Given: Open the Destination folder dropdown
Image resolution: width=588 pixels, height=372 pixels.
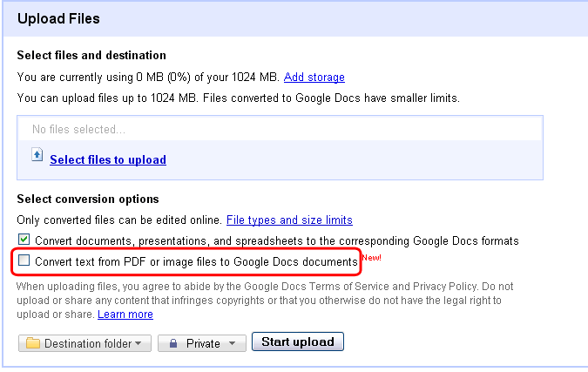Looking at the screenshot, I should [84, 343].
